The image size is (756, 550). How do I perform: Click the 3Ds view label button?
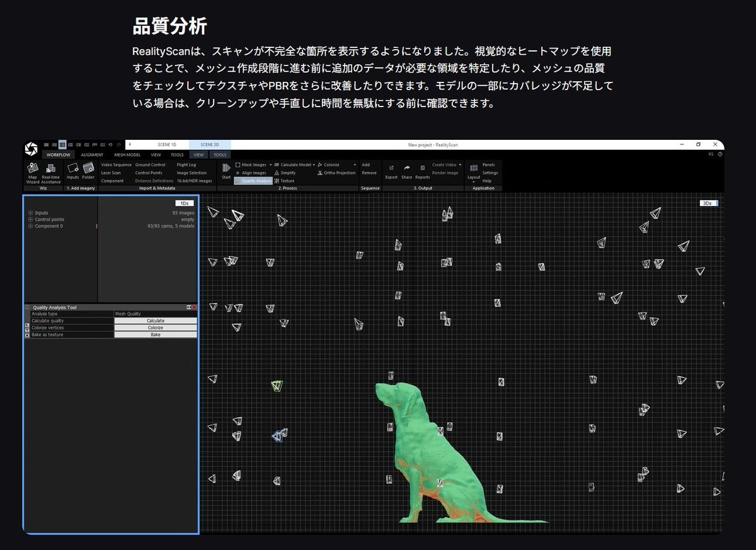click(x=707, y=203)
